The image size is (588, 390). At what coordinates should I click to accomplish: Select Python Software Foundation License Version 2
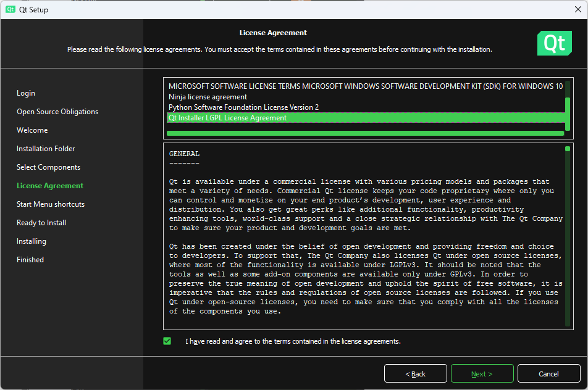(366, 107)
